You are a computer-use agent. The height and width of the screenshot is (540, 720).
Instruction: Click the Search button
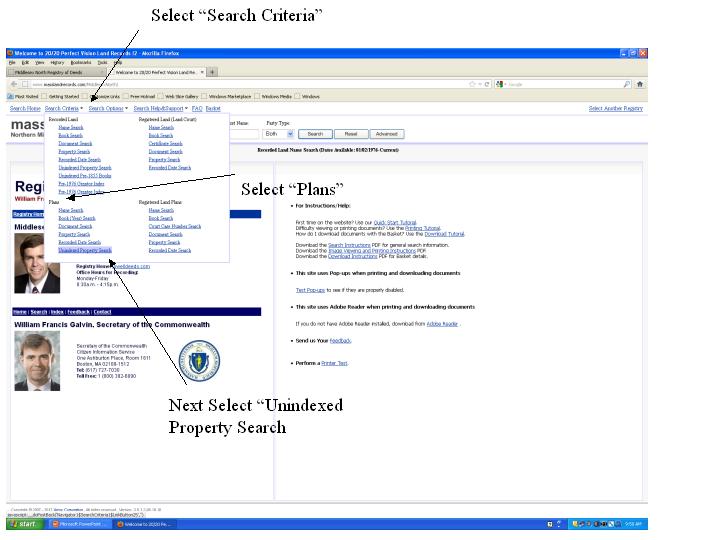coord(315,134)
